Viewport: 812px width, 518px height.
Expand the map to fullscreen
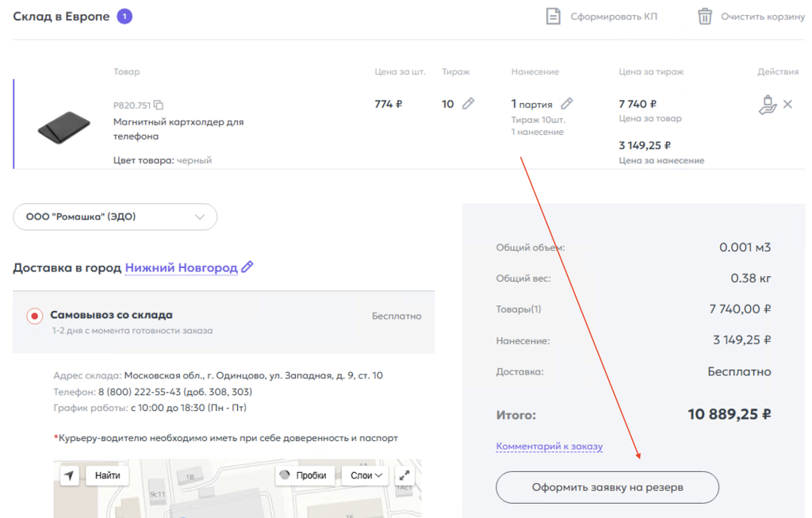tap(404, 475)
